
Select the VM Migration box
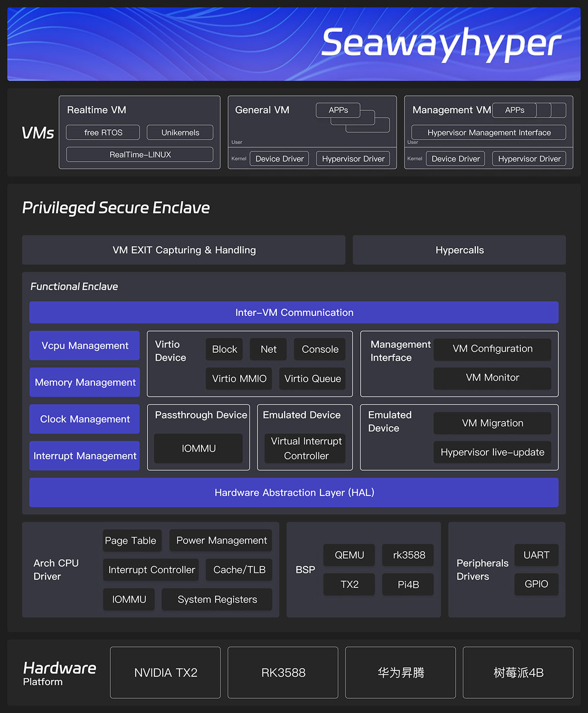pyautogui.click(x=492, y=423)
